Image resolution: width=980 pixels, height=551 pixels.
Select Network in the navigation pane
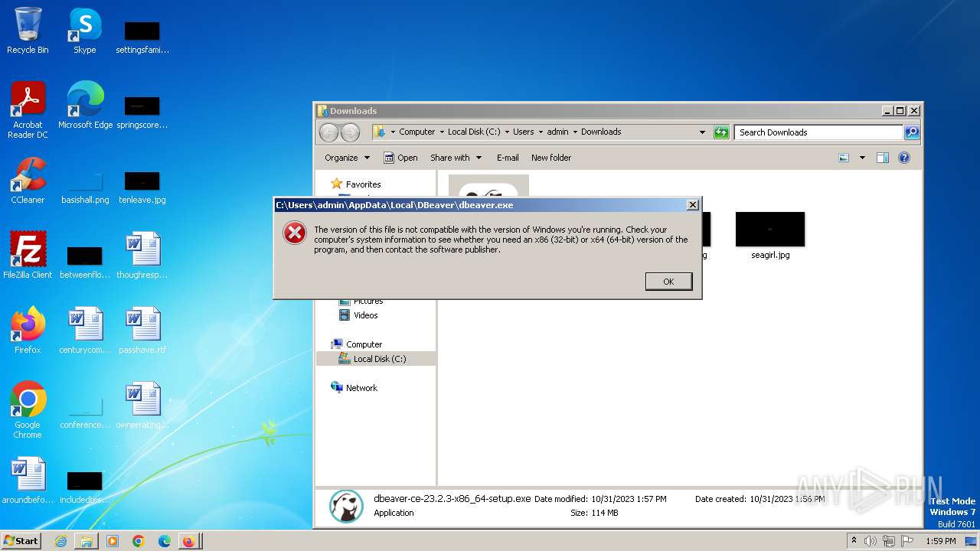coord(361,388)
